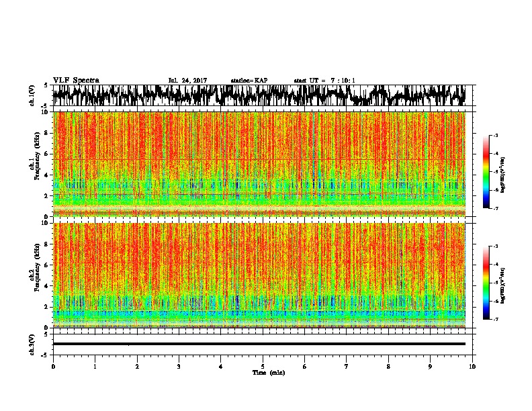Click the horizontal red line near 5.5 kHz in ch.1
The width and height of the screenshot is (532, 411).
click(259, 160)
